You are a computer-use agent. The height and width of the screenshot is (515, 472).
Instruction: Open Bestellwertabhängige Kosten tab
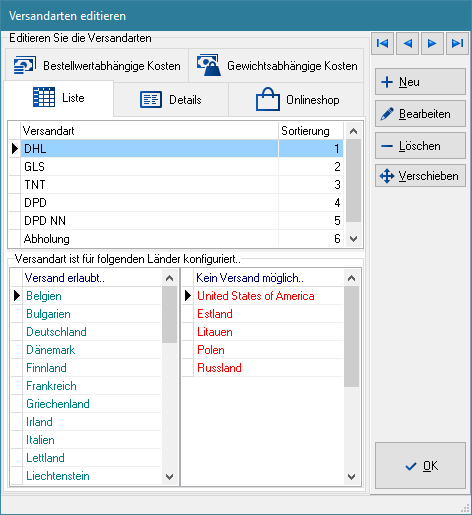pos(97,65)
